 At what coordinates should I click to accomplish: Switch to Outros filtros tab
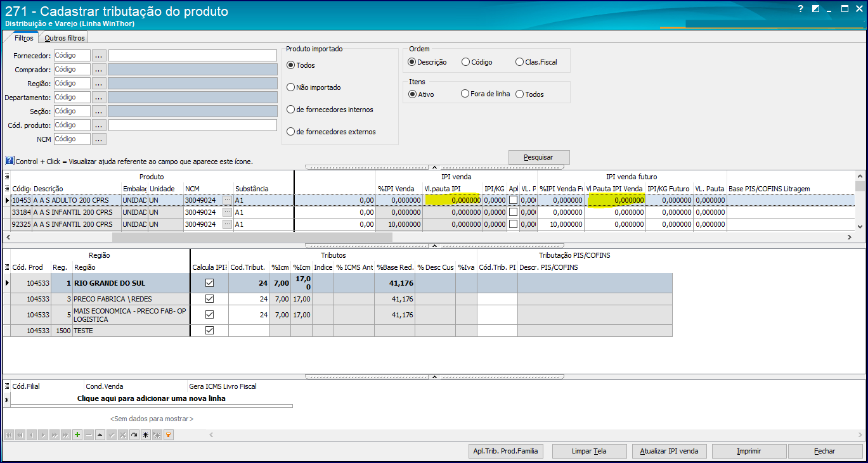click(65, 38)
